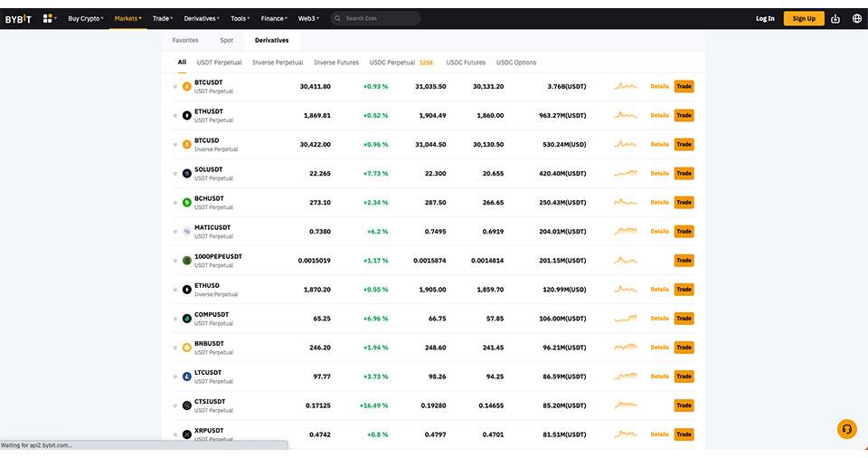This screenshot has height=458, width=868.
Task: Switch to the Spot tab
Action: pyautogui.click(x=226, y=41)
